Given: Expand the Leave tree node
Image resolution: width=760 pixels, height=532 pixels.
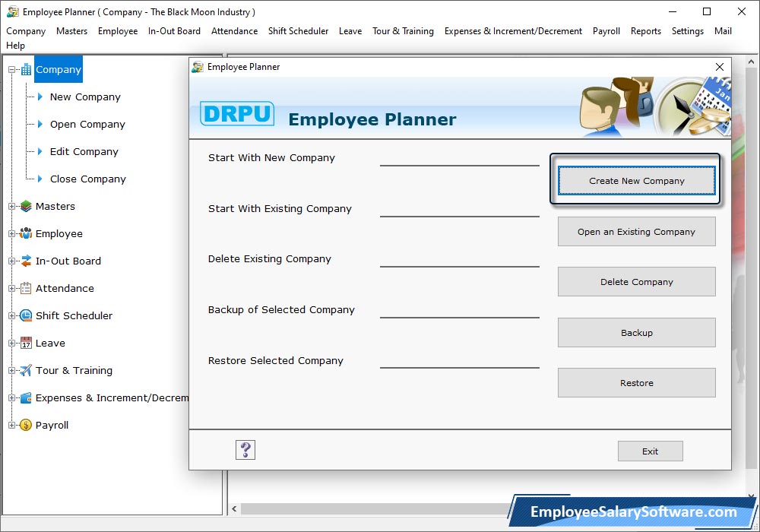Looking at the screenshot, I should 11,343.
